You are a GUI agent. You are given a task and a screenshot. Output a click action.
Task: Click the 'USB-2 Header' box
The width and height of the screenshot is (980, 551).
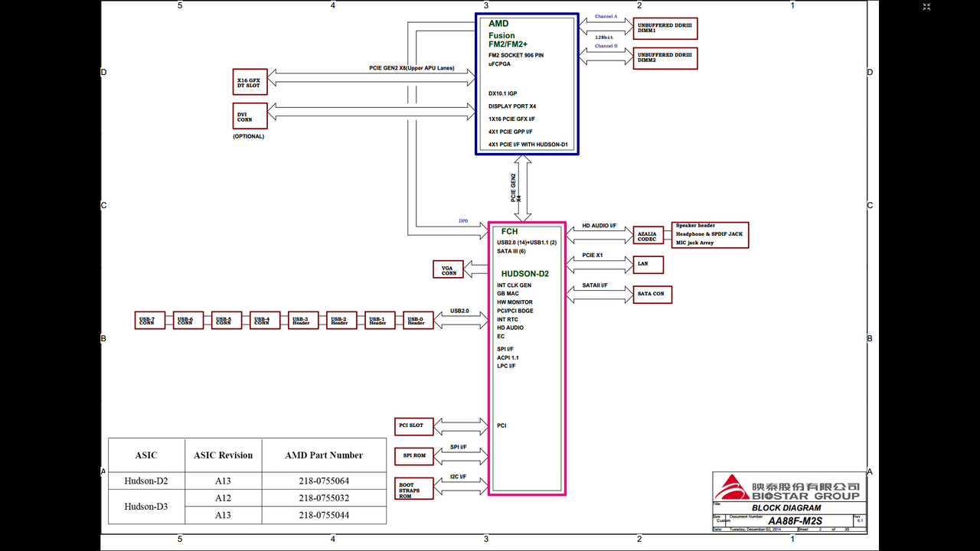[341, 321]
